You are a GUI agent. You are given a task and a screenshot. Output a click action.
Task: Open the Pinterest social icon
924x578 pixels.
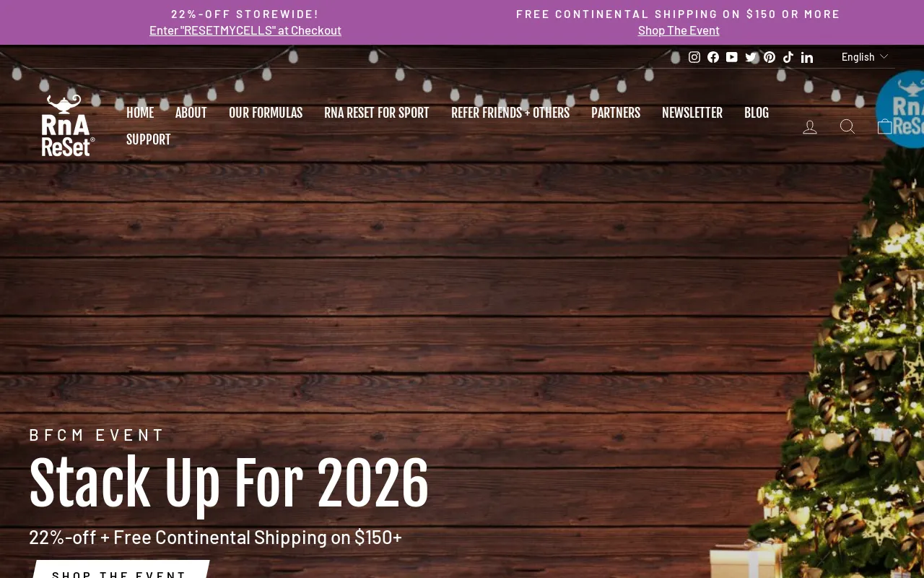pos(770,57)
